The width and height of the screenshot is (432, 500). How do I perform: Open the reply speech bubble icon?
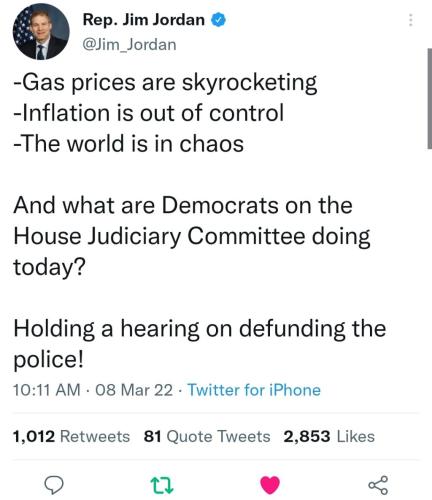pyautogui.click(x=54, y=485)
